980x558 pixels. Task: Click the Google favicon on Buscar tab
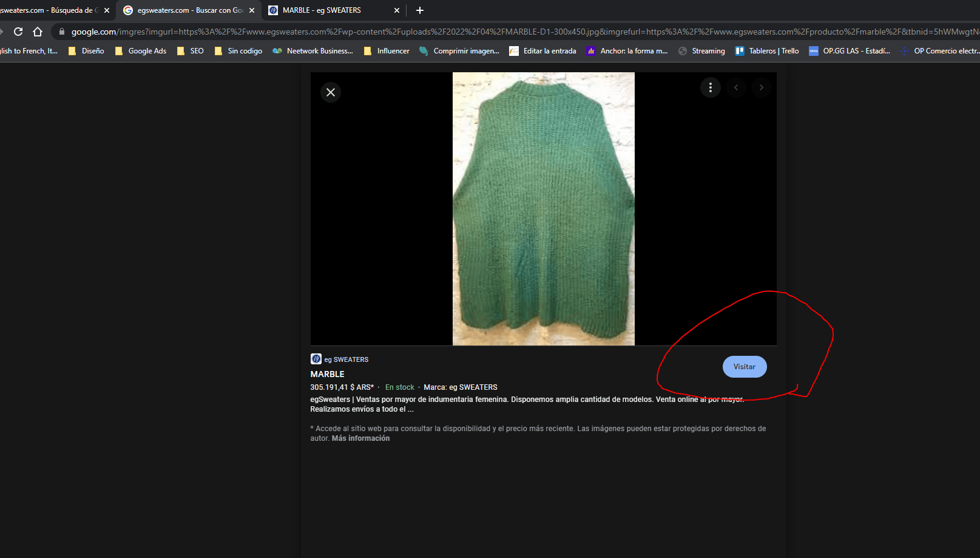click(128, 10)
